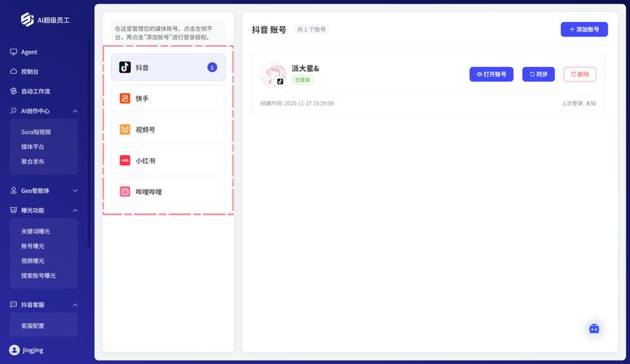Click the Kuaishou (快手) platform icon

tap(125, 98)
